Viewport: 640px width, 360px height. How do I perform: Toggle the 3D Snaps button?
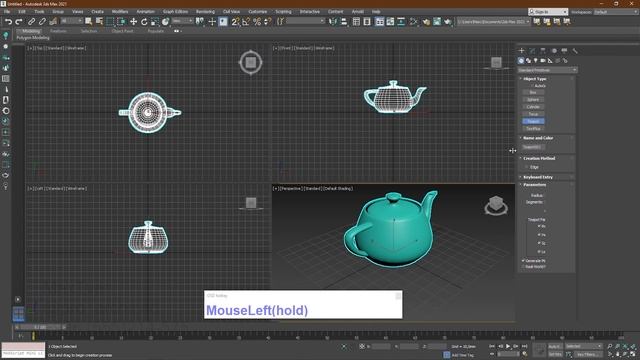click(x=236, y=22)
